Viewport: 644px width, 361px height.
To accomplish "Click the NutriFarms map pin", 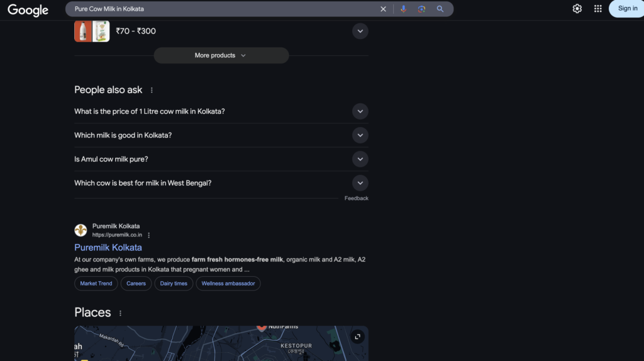I will [261, 327].
